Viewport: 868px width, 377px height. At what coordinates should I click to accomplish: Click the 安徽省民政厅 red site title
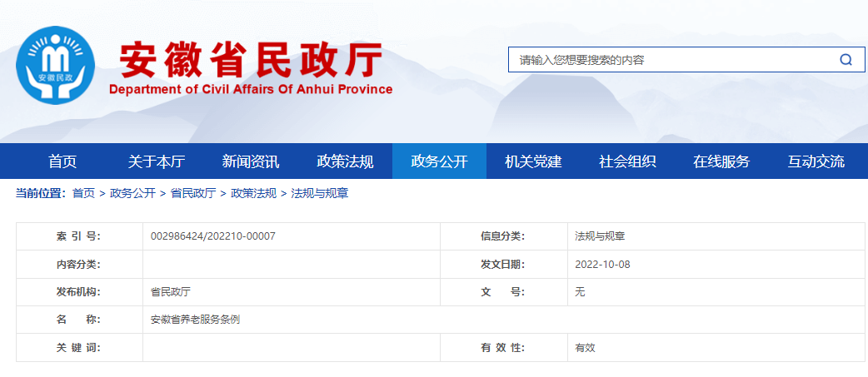(251, 58)
